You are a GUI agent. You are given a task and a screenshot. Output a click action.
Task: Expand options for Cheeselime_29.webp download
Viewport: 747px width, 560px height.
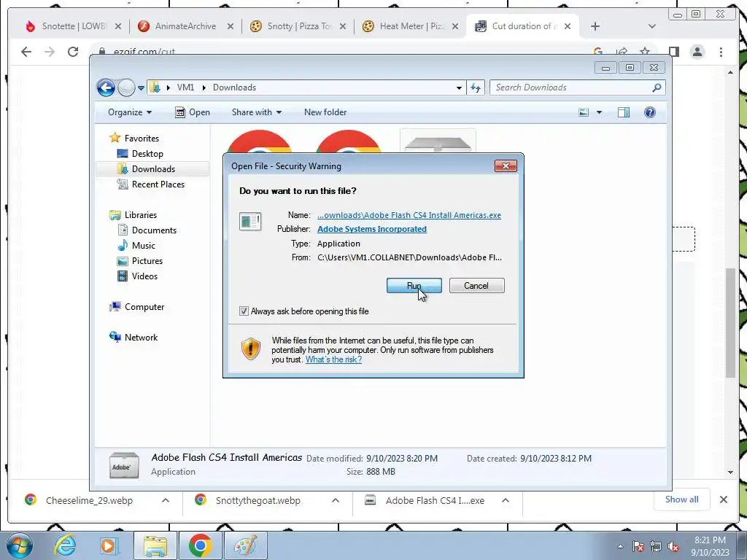tap(166, 500)
